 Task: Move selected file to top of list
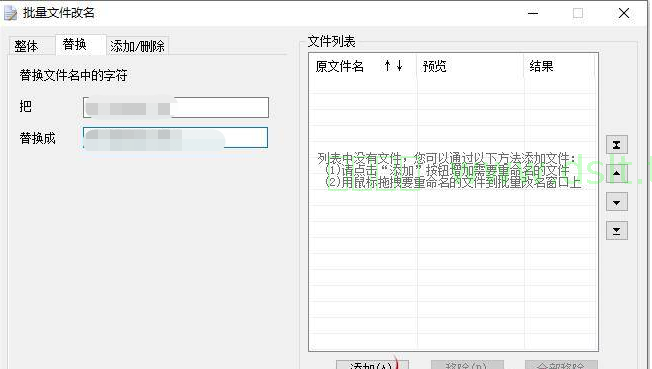point(617,145)
